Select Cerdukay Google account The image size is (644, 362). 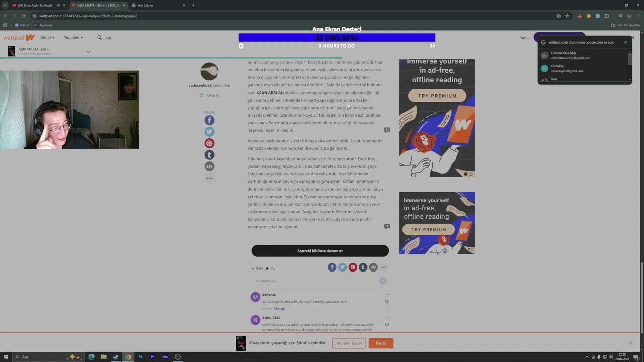pyautogui.click(x=584, y=68)
